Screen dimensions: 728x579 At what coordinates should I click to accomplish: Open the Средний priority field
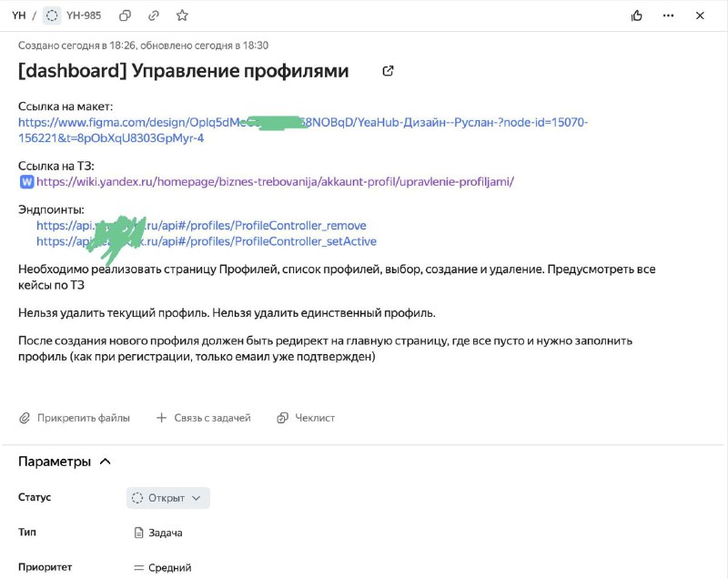click(x=163, y=567)
